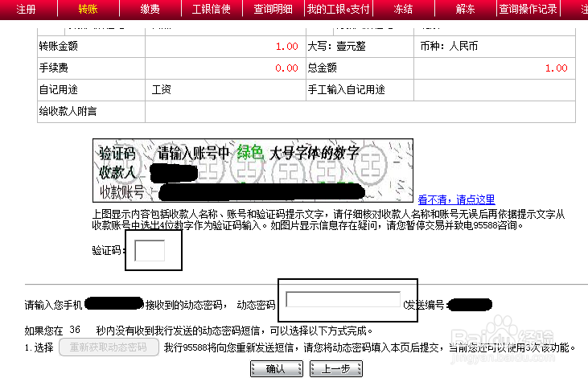
Task: Open 查询操作记录 menu item
Action: 528,9
